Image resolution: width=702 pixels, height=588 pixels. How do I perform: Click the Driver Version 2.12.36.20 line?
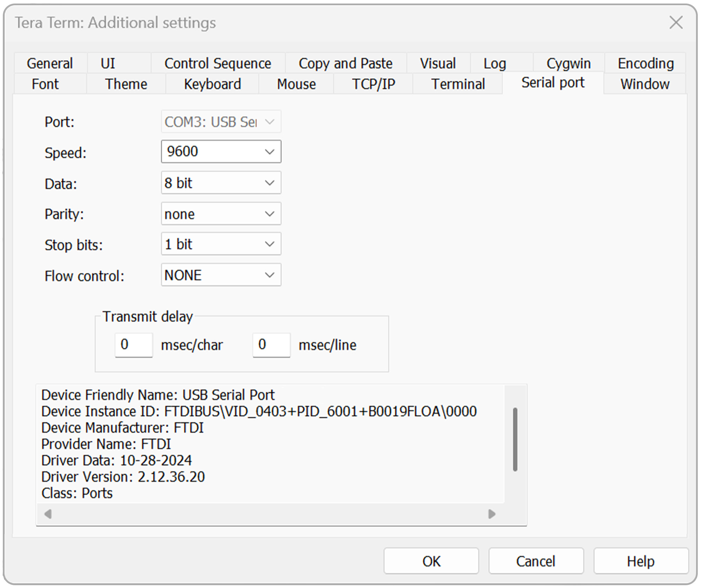tap(123, 477)
